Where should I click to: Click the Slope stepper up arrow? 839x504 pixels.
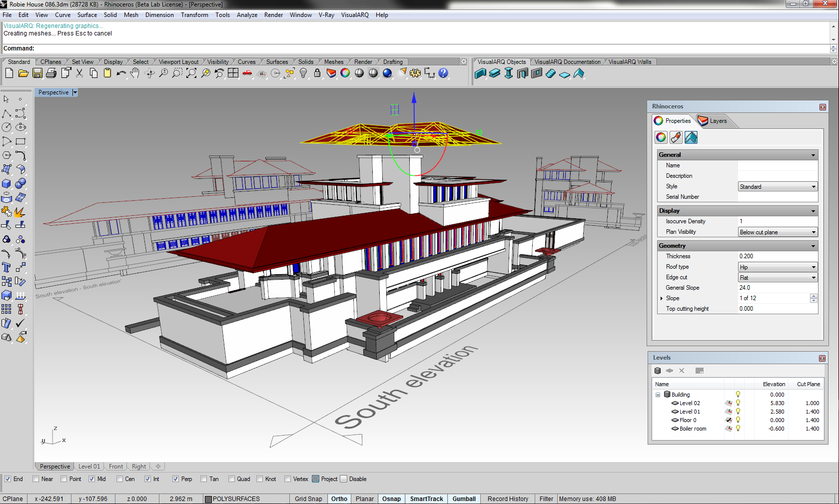pyautogui.click(x=814, y=296)
